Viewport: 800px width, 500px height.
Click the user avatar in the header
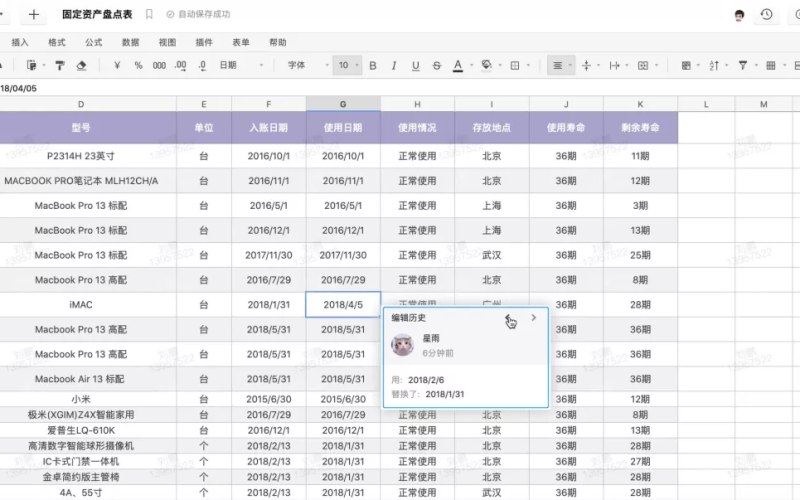739,15
